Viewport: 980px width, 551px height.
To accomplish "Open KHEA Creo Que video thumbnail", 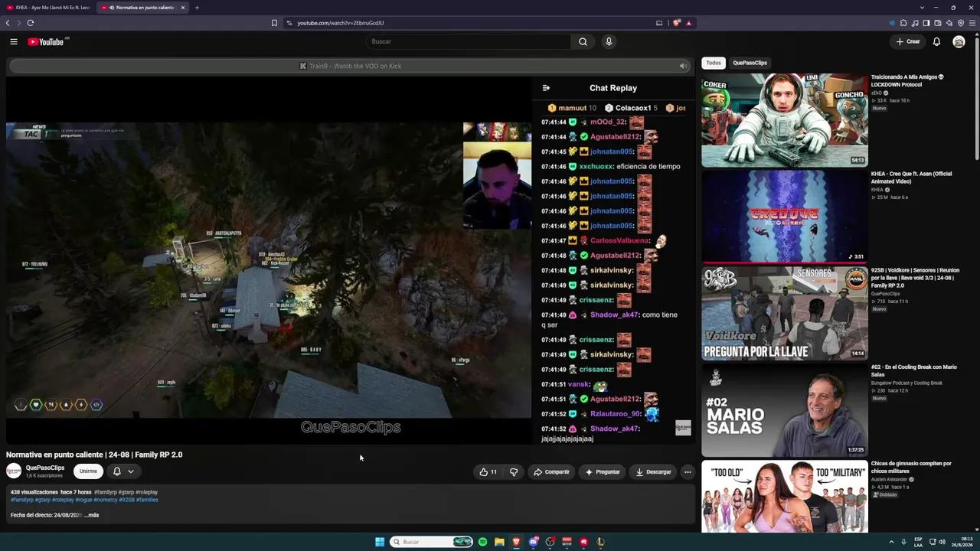I will [785, 217].
